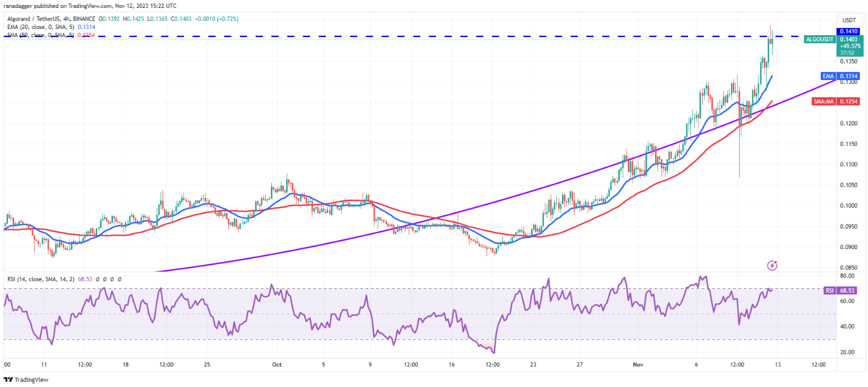The height and width of the screenshot is (387, 868).
Task: Click the 0.1000 level on price axis
Action: (848, 205)
